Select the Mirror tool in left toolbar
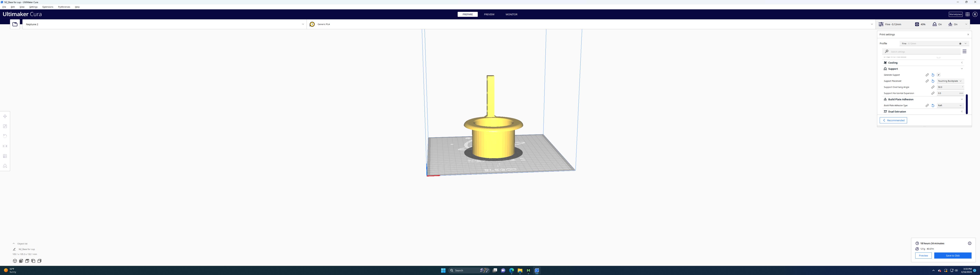The width and height of the screenshot is (980, 275). tap(5, 146)
